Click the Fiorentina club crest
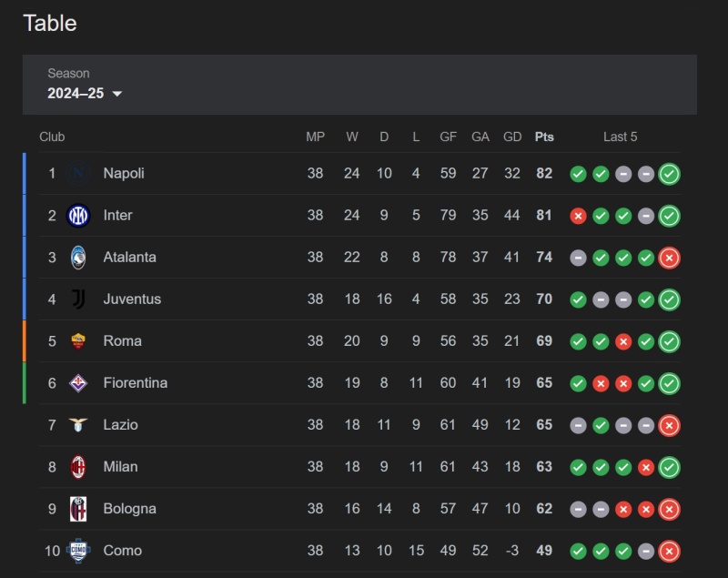728x578 pixels. click(78, 383)
